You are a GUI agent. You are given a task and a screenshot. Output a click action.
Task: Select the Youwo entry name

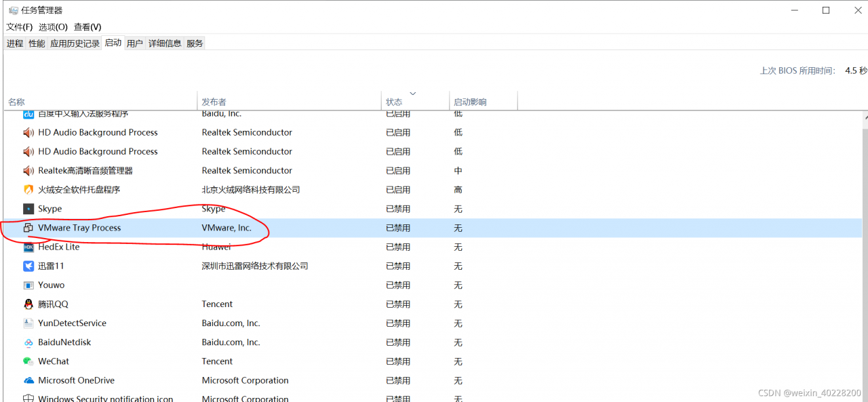tap(52, 285)
